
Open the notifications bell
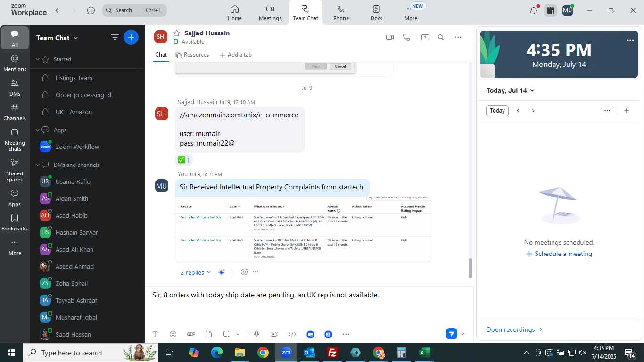(534, 10)
